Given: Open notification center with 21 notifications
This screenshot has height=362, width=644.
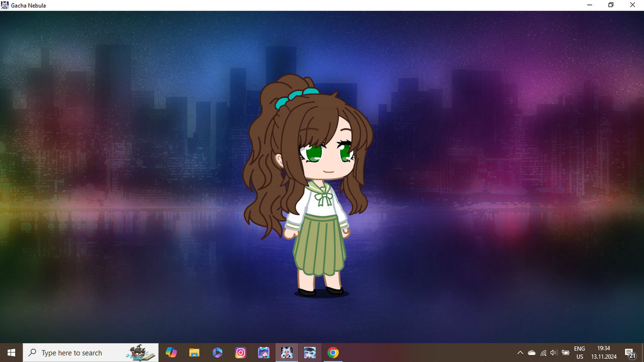Looking at the screenshot, I should 630,352.
